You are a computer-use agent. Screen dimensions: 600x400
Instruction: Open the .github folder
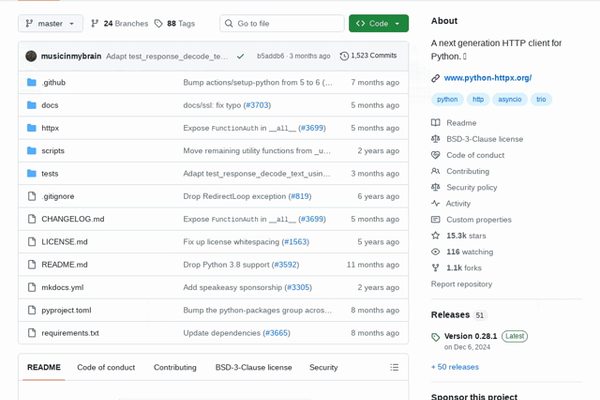54,82
